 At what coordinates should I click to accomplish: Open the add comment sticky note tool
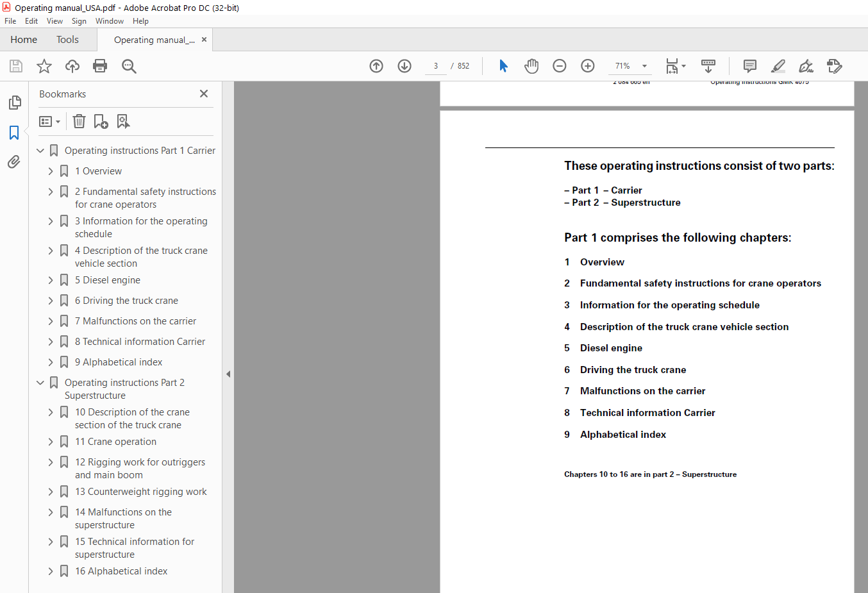pos(750,65)
